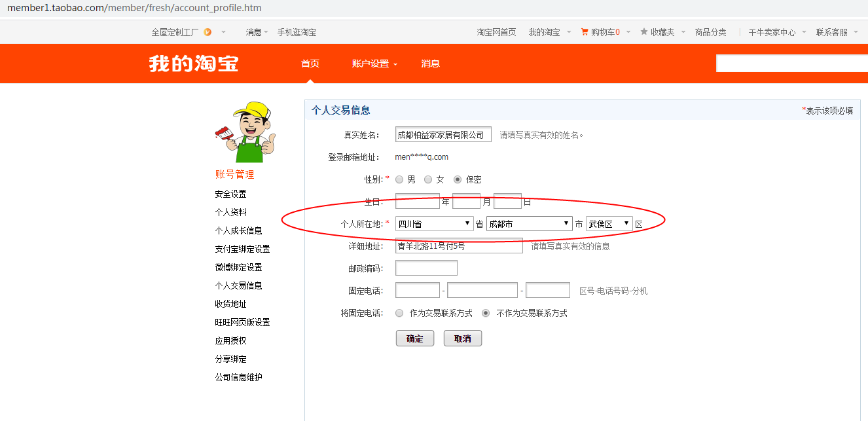Select the 女 gender radio button
This screenshot has width=868, height=421.
click(428, 179)
